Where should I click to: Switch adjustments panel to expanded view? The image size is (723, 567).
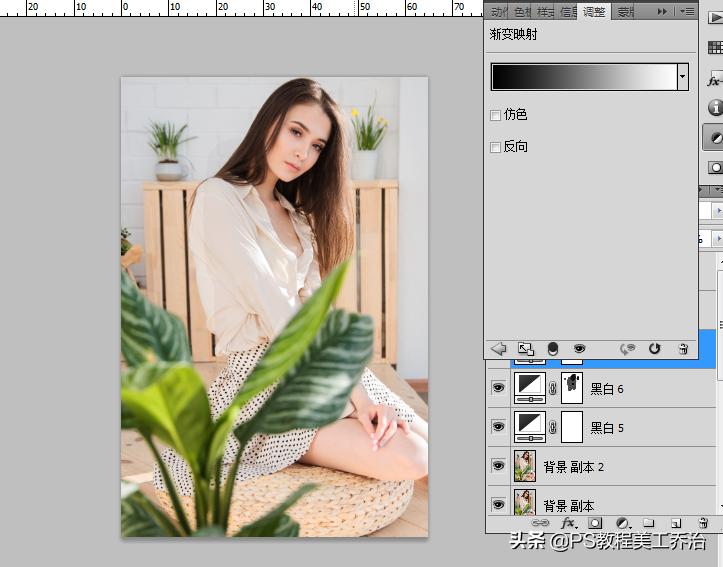pos(526,348)
